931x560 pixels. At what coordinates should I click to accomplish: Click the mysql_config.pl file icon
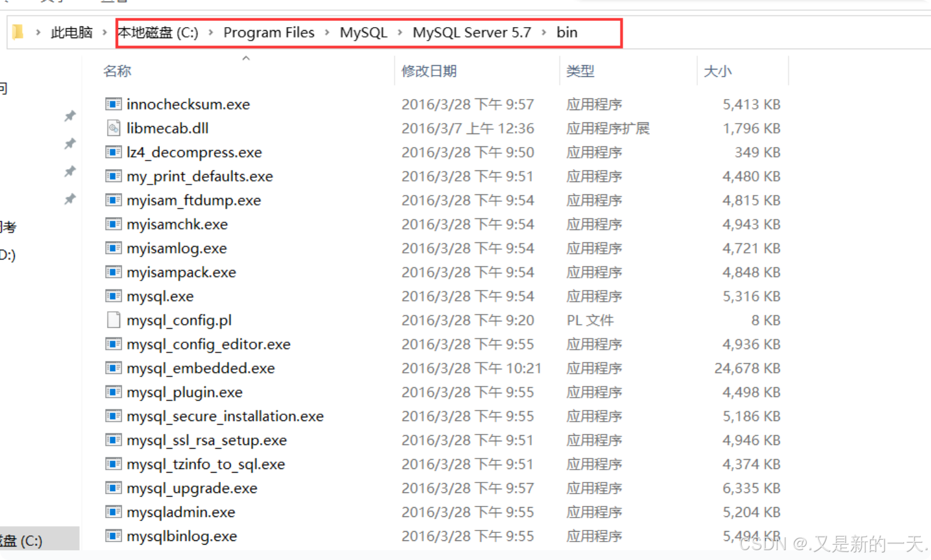(x=113, y=320)
